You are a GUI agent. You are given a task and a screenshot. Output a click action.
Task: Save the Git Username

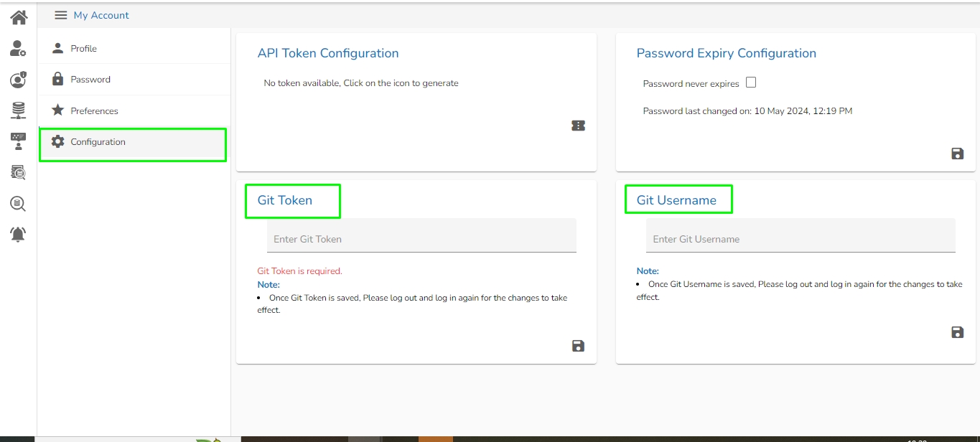(x=957, y=332)
